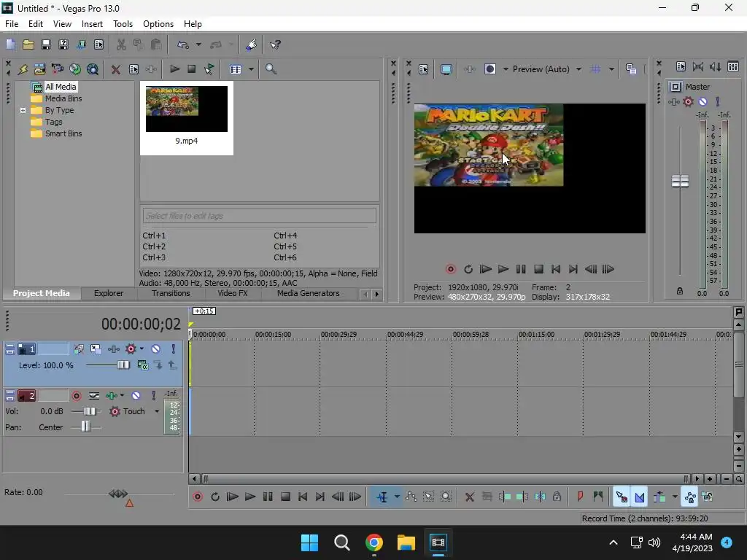Click the Insert Marker flag icon
This screenshot has width=747, height=560.
point(580,497)
